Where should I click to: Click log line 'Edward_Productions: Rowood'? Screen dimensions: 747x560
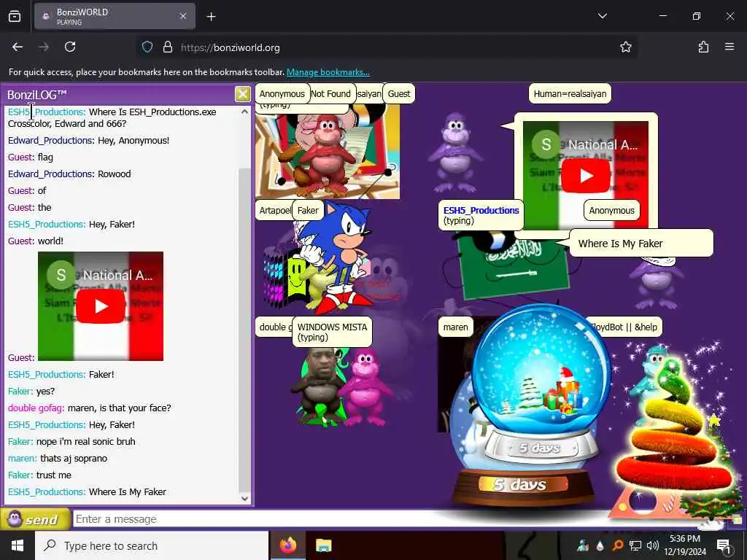pyautogui.click(x=69, y=174)
